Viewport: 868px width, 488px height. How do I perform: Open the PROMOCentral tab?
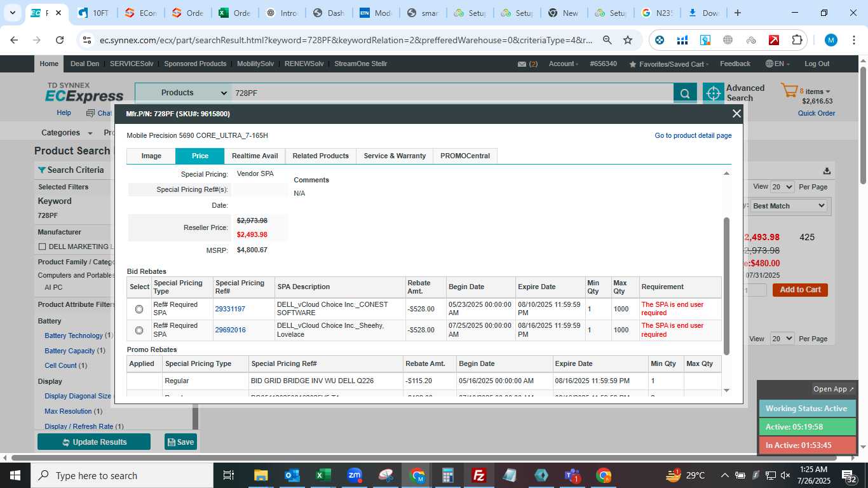coord(465,156)
